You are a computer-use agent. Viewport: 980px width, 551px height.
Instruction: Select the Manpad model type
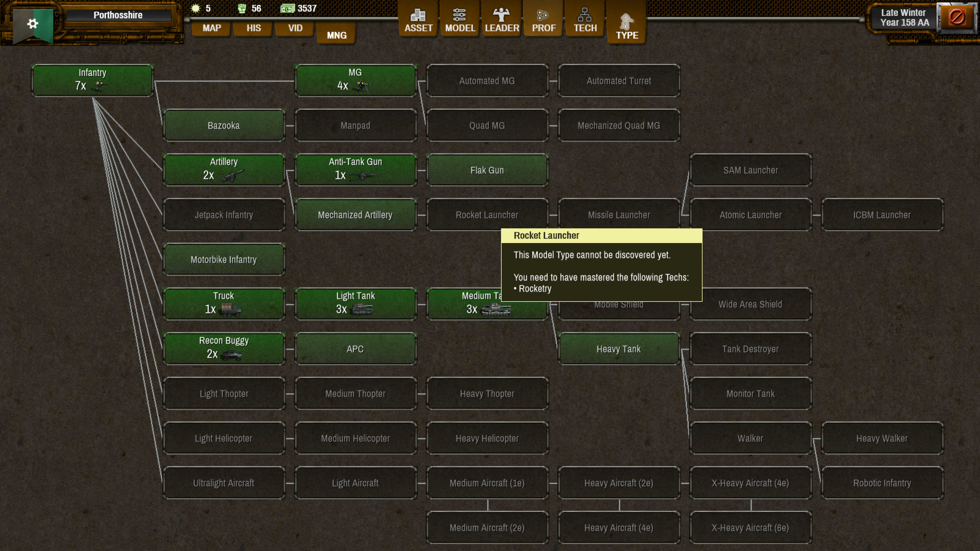(355, 125)
